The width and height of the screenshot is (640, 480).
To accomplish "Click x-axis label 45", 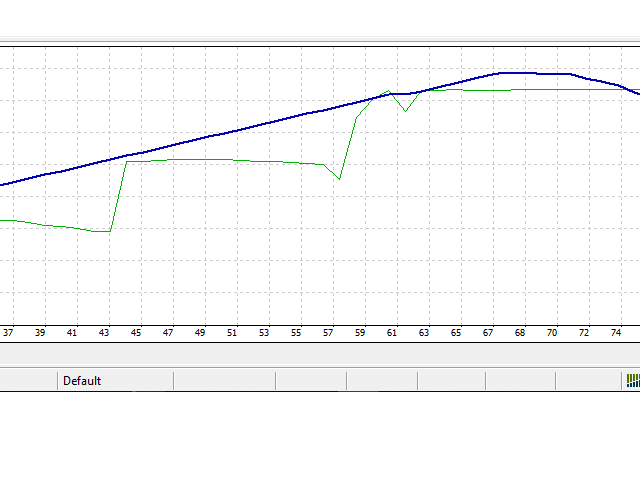I will point(136,333).
